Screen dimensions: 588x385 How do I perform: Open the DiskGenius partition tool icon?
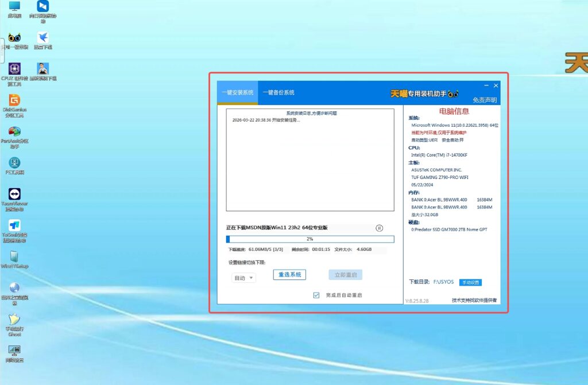click(14, 100)
